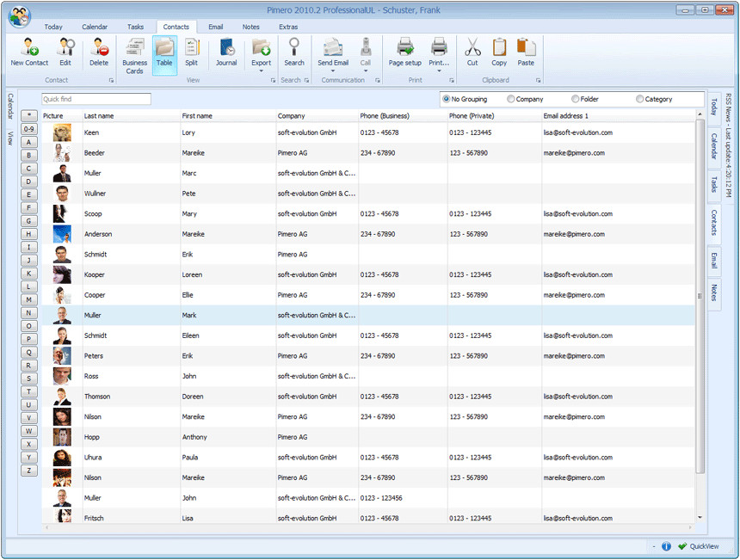The image size is (740, 560).
Task: Select the photo of Lory Keen
Action: click(x=62, y=132)
